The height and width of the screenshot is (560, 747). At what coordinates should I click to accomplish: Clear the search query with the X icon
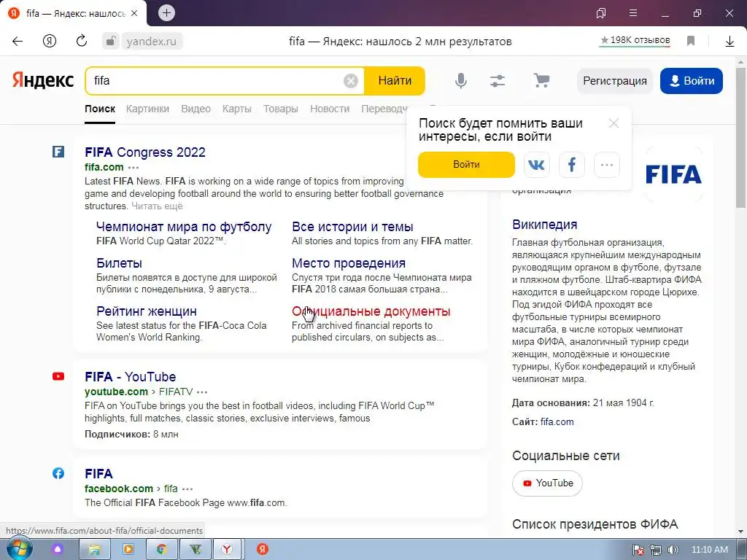351,81
